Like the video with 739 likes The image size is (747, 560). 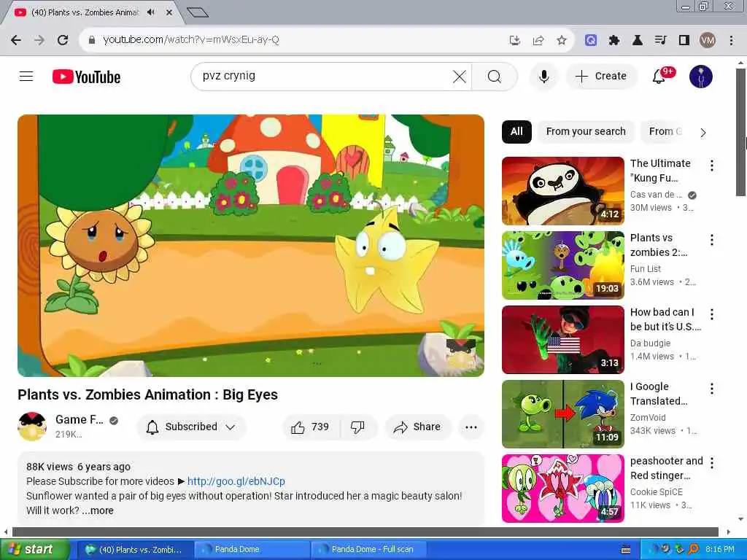point(311,427)
